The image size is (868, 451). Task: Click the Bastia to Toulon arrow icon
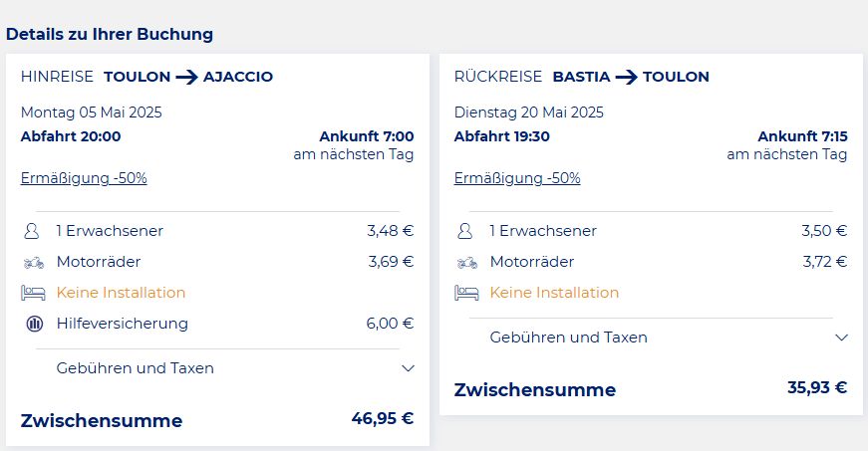point(626,77)
